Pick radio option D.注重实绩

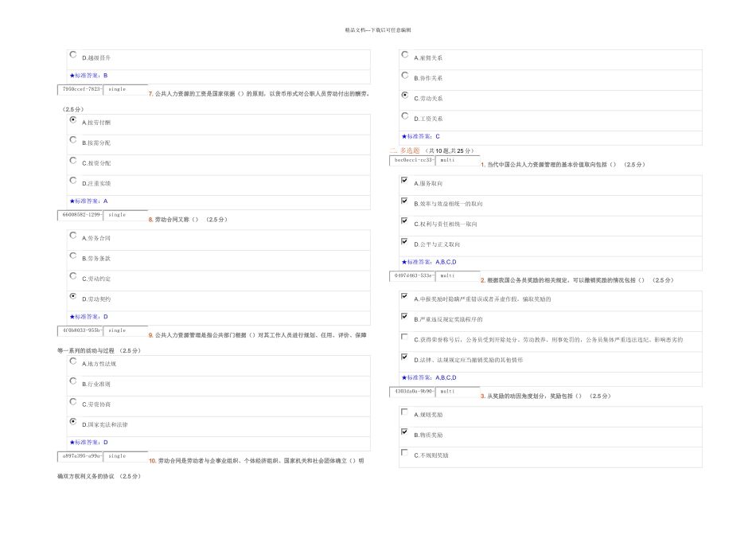coord(72,181)
